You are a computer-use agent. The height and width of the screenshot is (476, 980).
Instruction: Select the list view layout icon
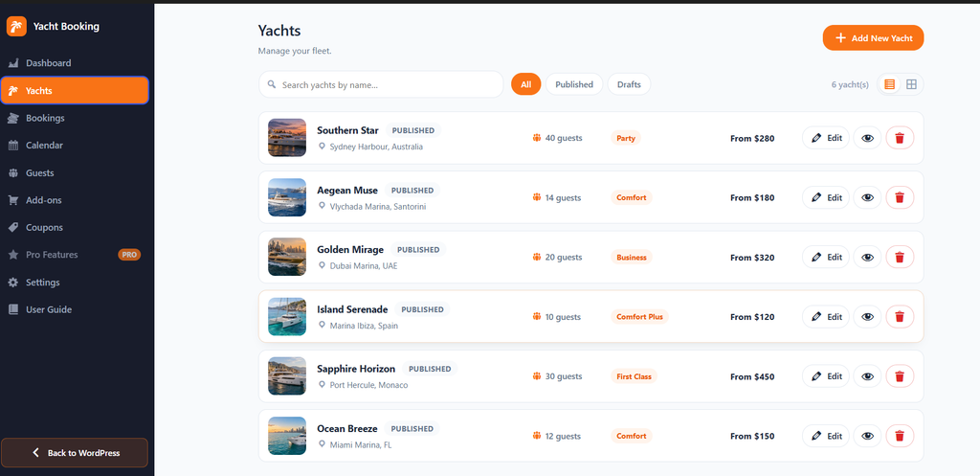point(889,84)
